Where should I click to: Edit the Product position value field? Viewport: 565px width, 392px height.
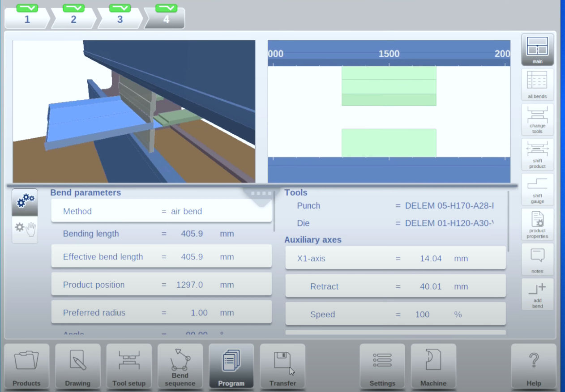189,285
